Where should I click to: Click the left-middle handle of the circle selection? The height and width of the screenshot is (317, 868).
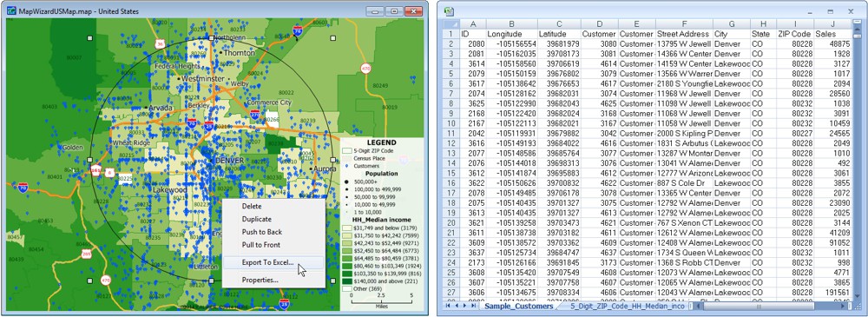tap(90, 160)
